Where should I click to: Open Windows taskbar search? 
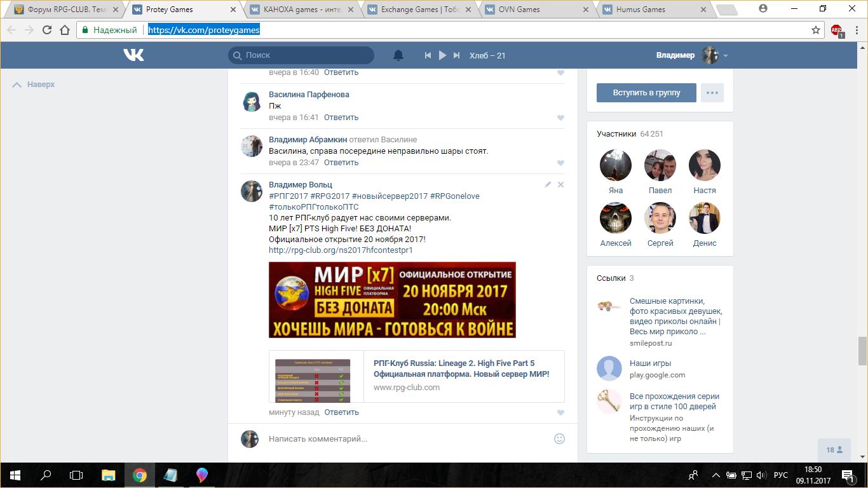pos(46,475)
